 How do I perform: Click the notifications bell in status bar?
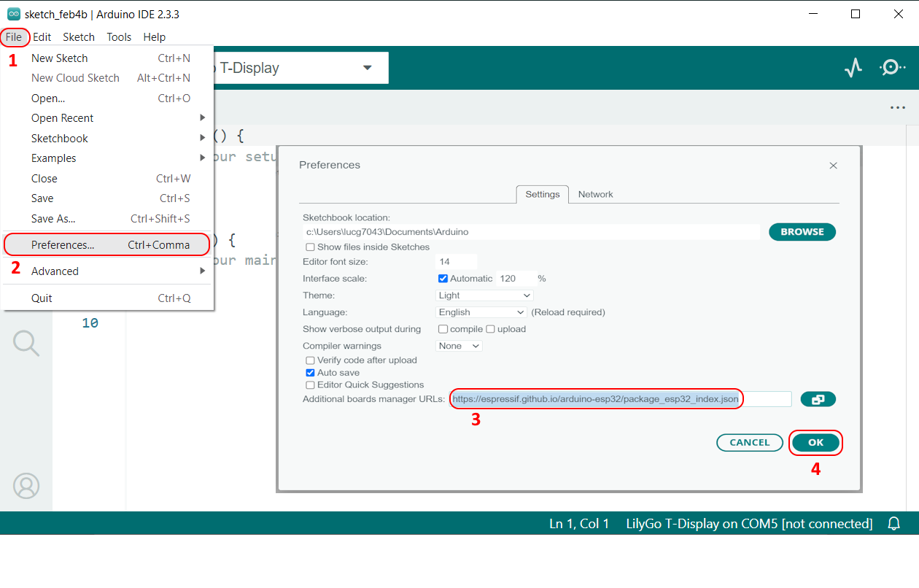pos(893,524)
